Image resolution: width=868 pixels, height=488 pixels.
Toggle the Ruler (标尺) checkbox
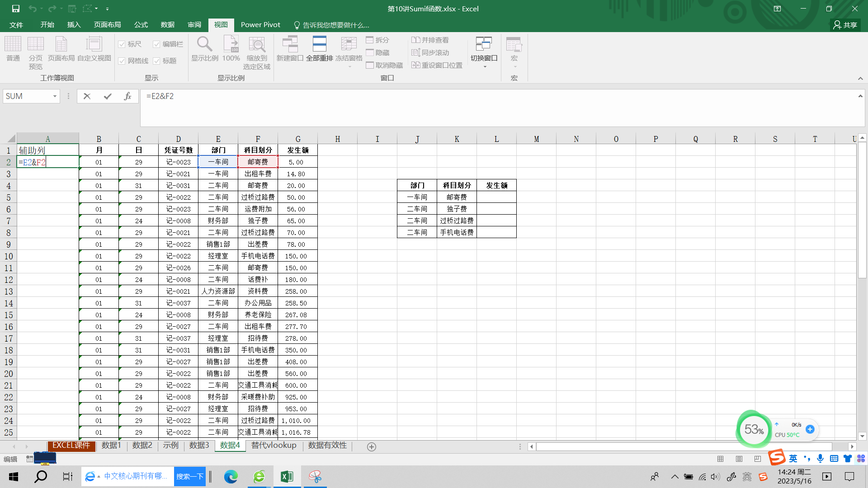click(130, 44)
